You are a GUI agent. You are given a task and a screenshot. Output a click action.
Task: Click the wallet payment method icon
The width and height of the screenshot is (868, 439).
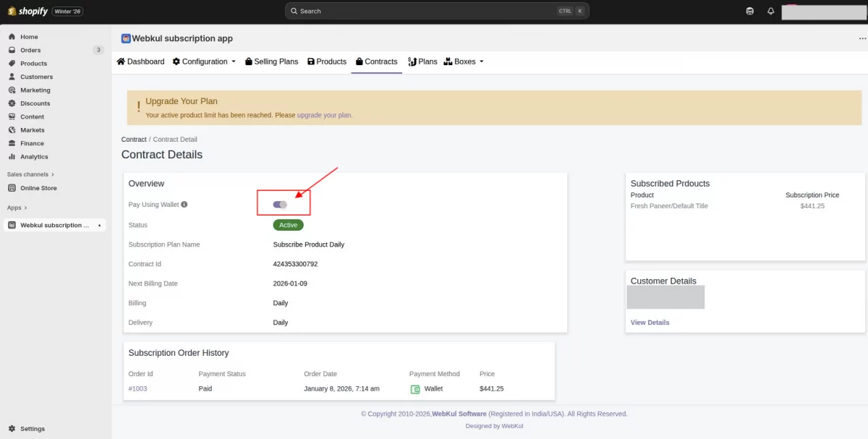click(x=415, y=389)
